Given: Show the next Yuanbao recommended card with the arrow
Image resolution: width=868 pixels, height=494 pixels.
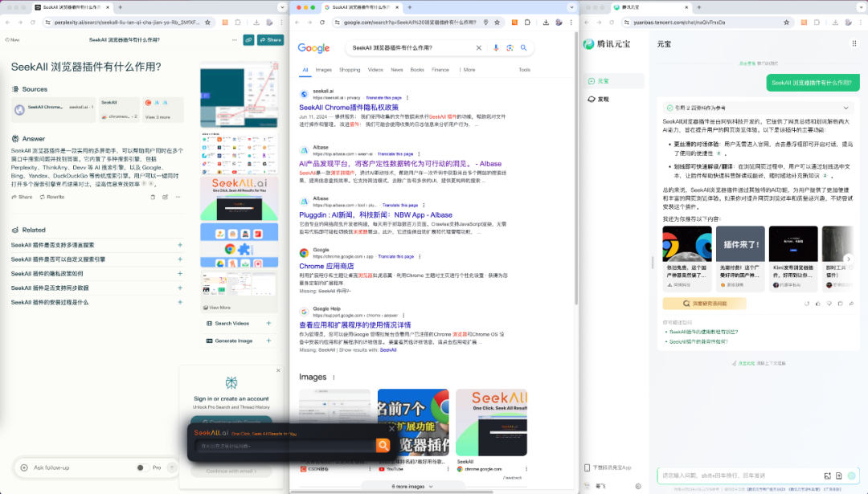Looking at the screenshot, I should (x=848, y=259).
